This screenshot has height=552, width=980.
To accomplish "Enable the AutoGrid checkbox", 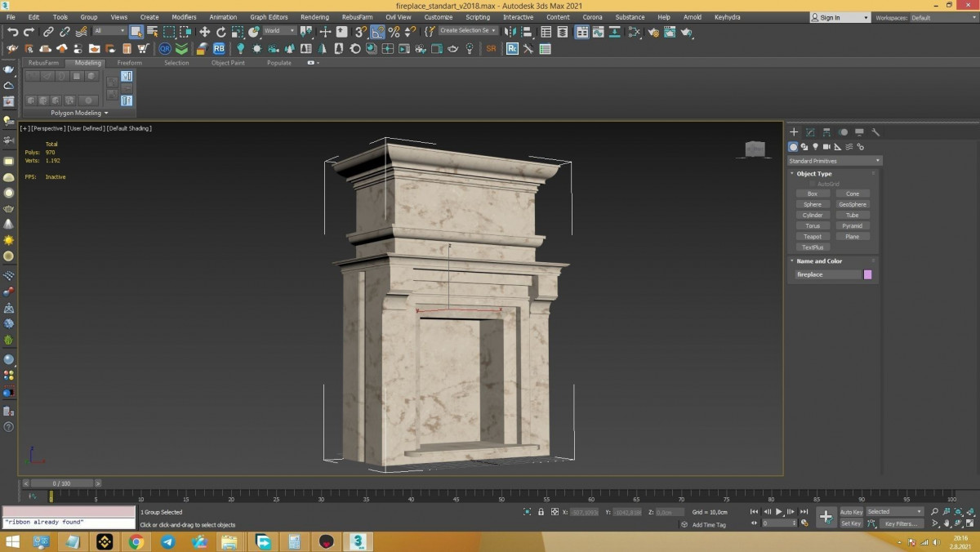I will (813, 184).
